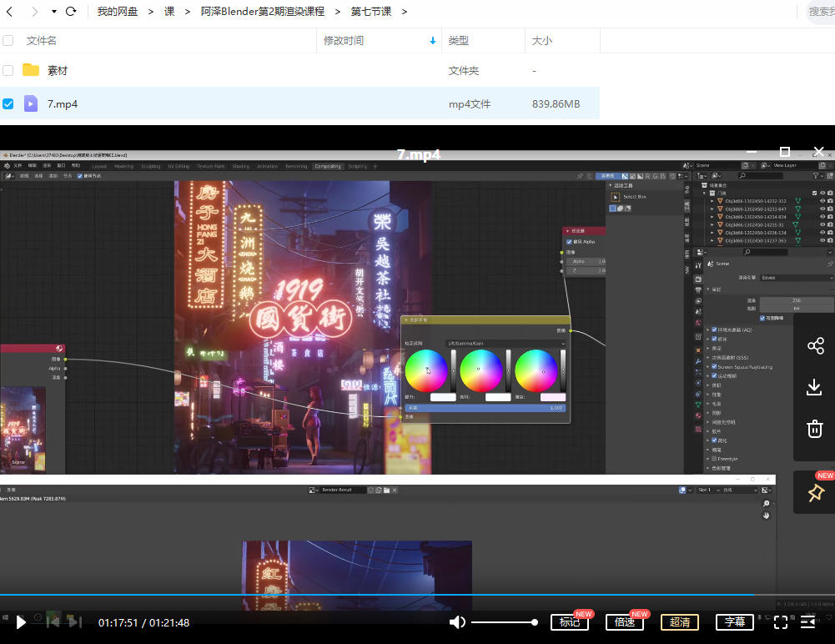This screenshot has width=835, height=644.
Task: Adjust the volume slider
Action: [504, 622]
